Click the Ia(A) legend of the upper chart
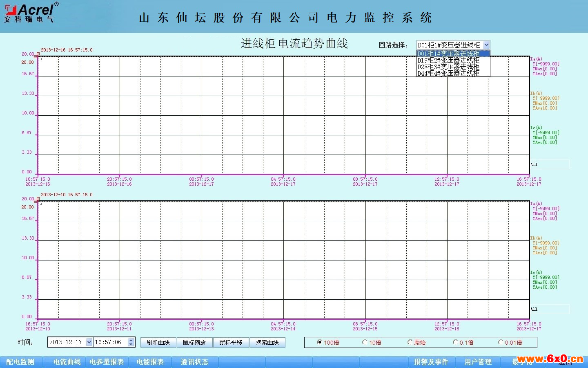This screenshot has height=368, width=588. pyautogui.click(x=536, y=59)
